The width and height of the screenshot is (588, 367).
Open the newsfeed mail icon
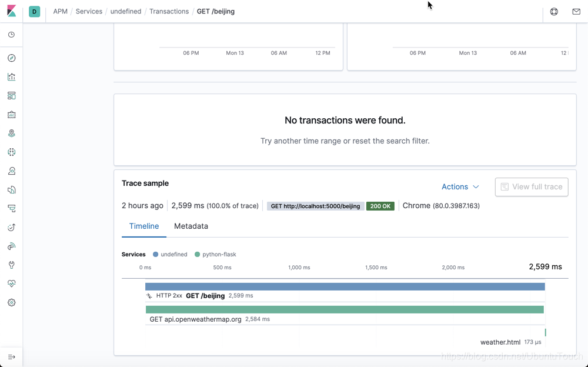pos(576,12)
